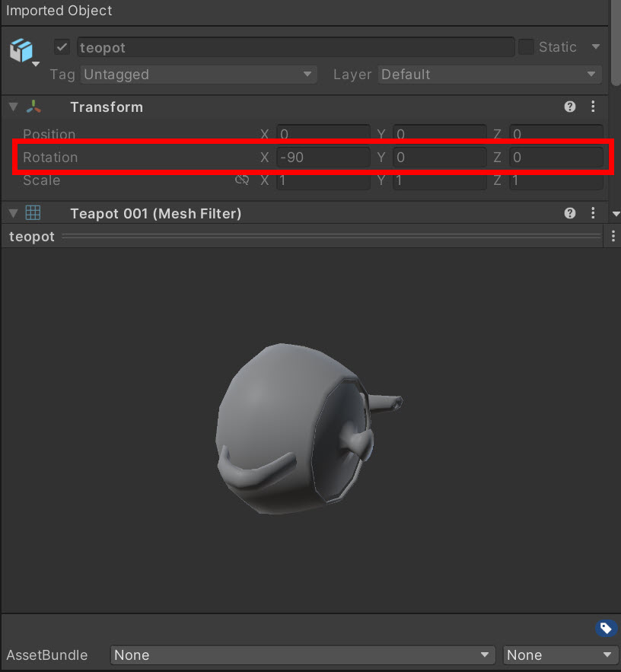Open the AssetBundle variant dropdown
Screen dimensions: 621x672
560,654
